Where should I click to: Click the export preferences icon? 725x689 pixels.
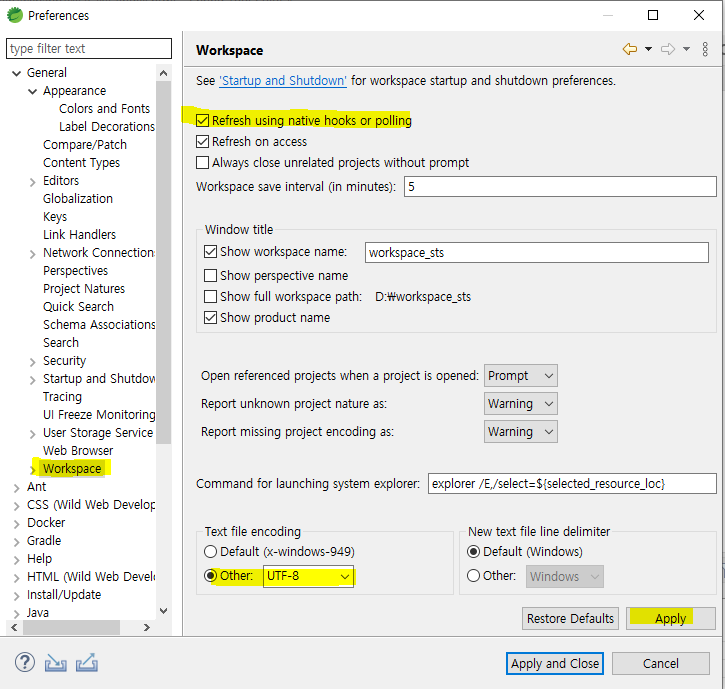86,663
